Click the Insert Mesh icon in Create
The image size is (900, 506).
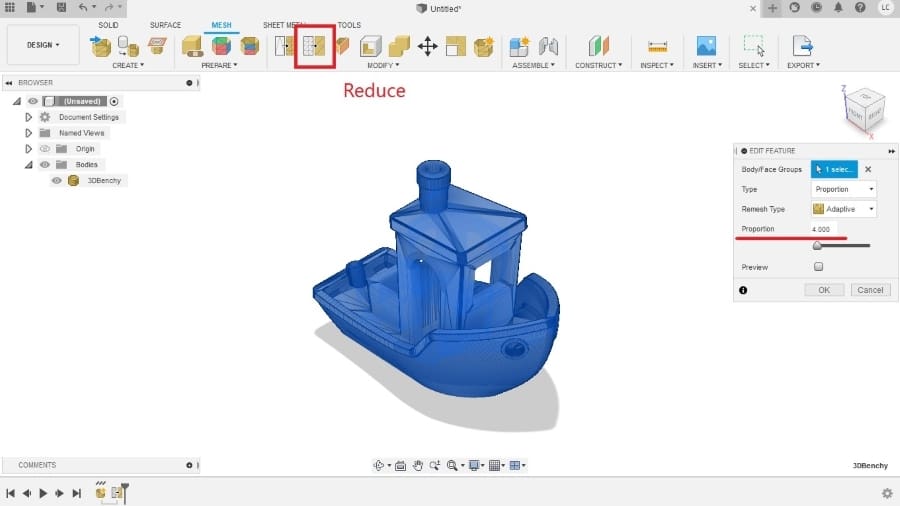coord(100,46)
